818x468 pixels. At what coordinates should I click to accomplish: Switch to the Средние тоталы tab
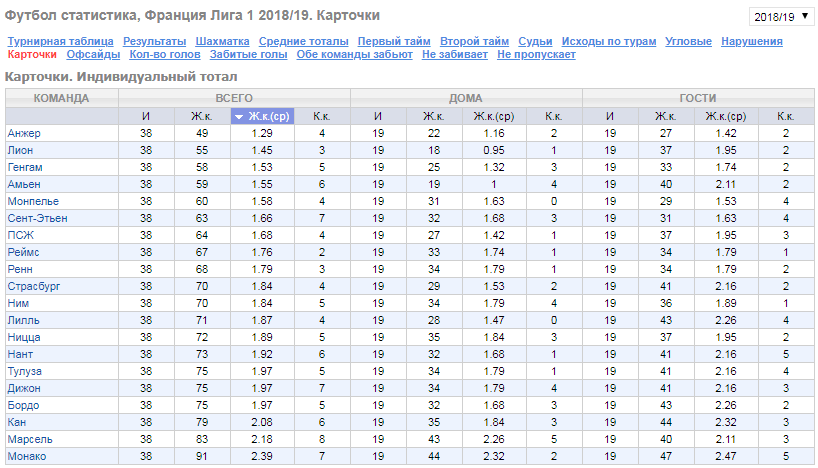[x=304, y=41]
